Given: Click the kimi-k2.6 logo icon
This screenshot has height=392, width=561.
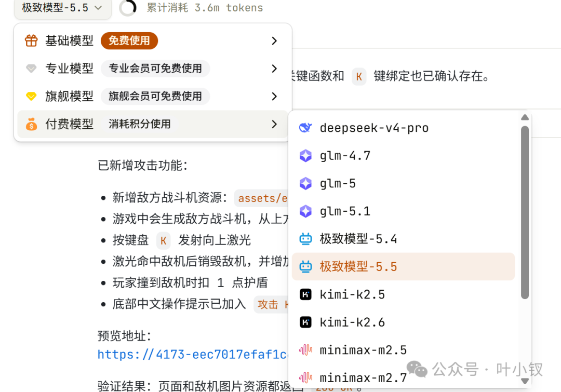Looking at the screenshot, I should click(305, 322).
